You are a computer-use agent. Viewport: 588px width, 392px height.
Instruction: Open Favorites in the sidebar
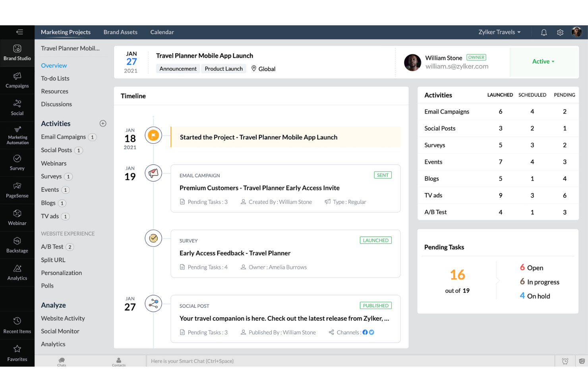17,353
